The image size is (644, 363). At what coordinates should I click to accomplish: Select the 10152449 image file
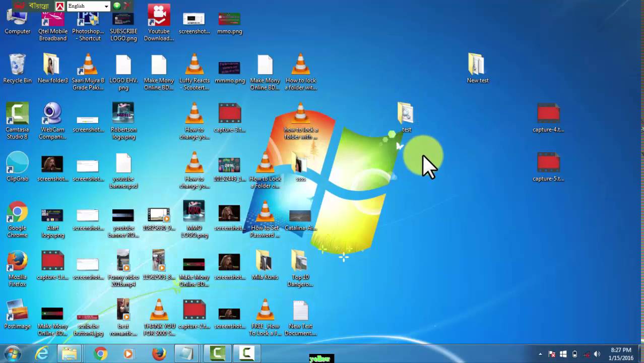click(229, 170)
